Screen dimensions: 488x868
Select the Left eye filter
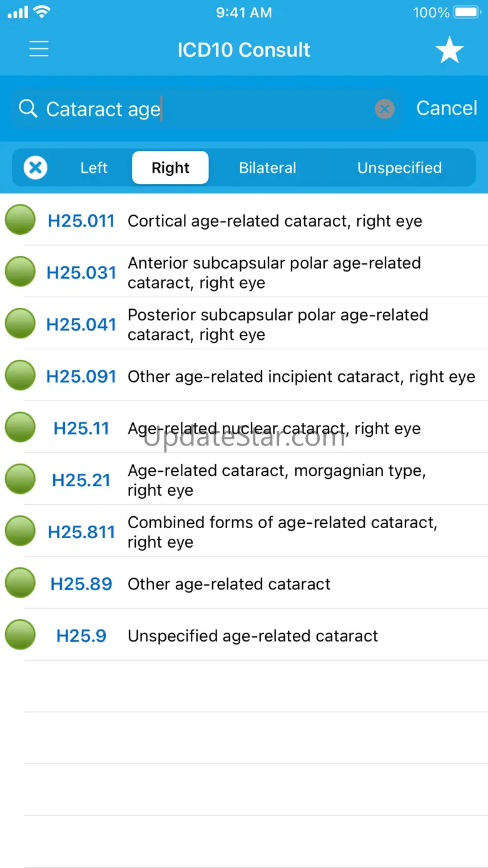click(x=94, y=168)
